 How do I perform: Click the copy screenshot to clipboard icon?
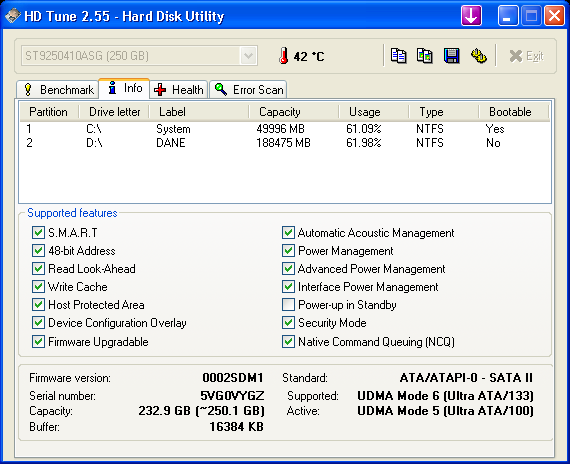425,56
